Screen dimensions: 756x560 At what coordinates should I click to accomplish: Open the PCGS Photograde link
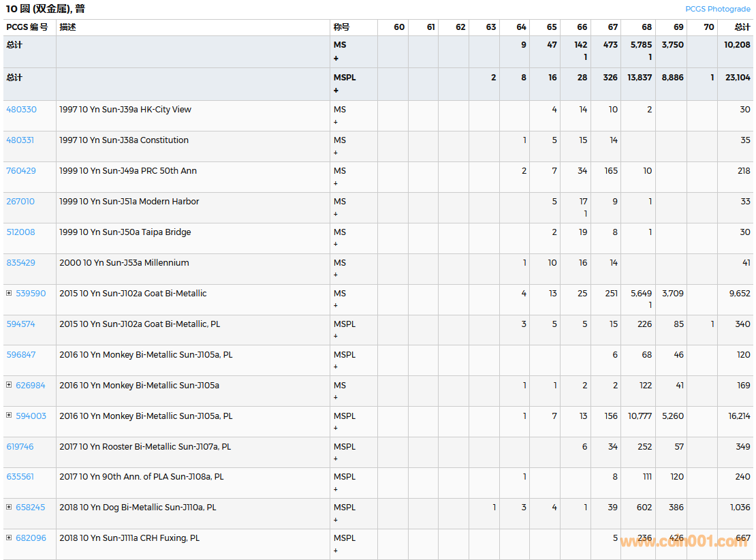[717, 9]
